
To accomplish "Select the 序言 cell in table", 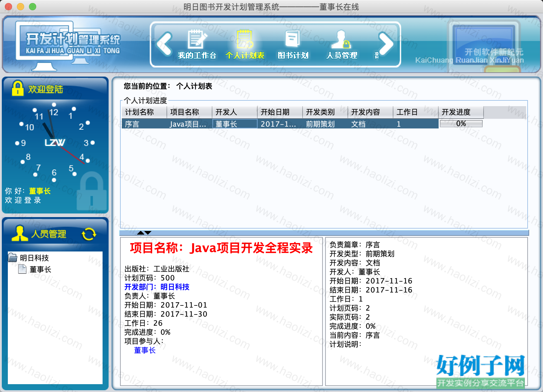I will [144, 124].
